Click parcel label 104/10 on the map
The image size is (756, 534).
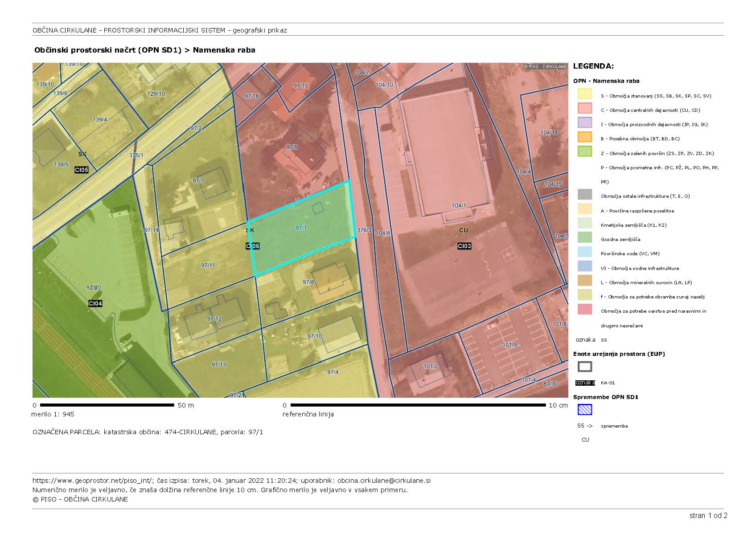tap(384, 85)
